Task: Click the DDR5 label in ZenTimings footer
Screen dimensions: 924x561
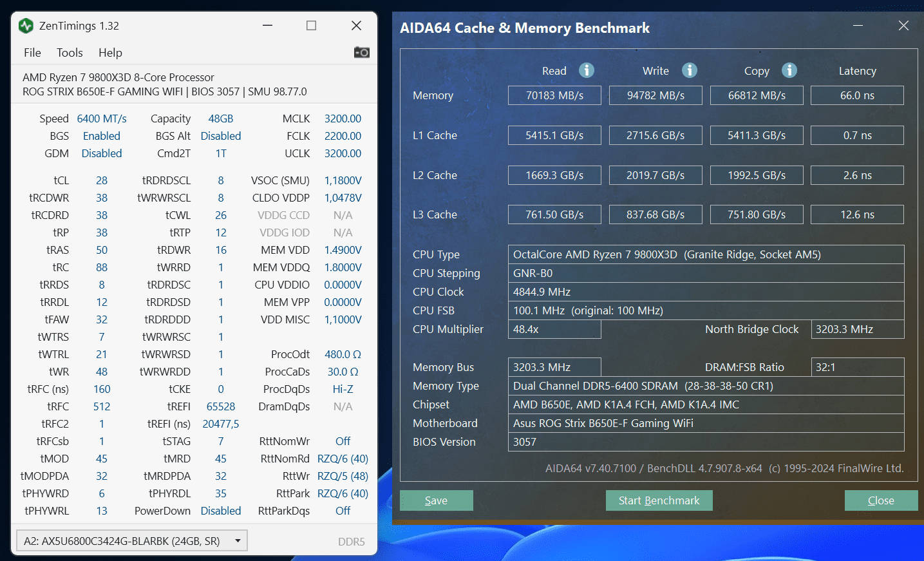Action: pyautogui.click(x=352, y=542)
